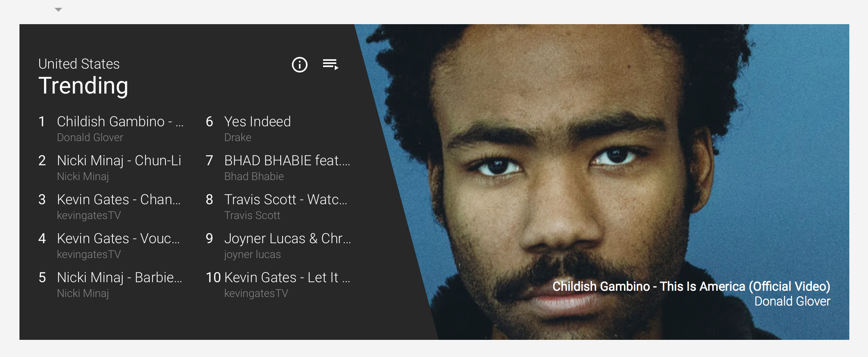This screenshot has height=357, width=868.
Task: Play Kevin Gates - Let It ... at rank 10
Action: click(287, 277)
